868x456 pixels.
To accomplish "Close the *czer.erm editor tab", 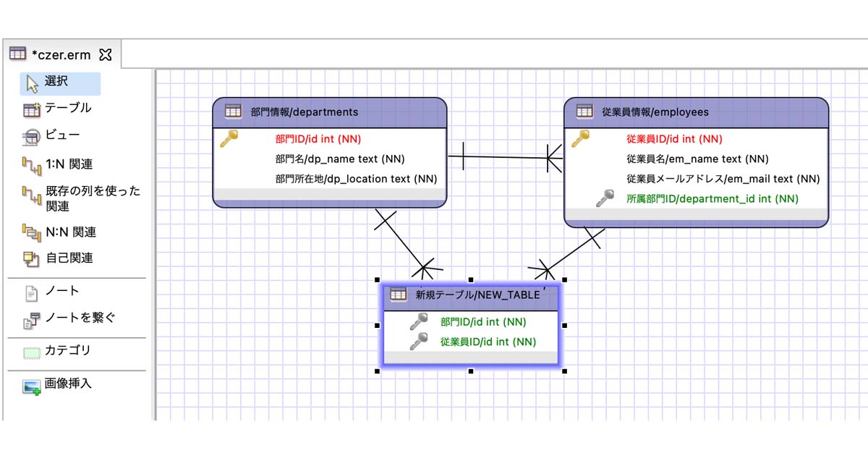I will click(106, 53).
